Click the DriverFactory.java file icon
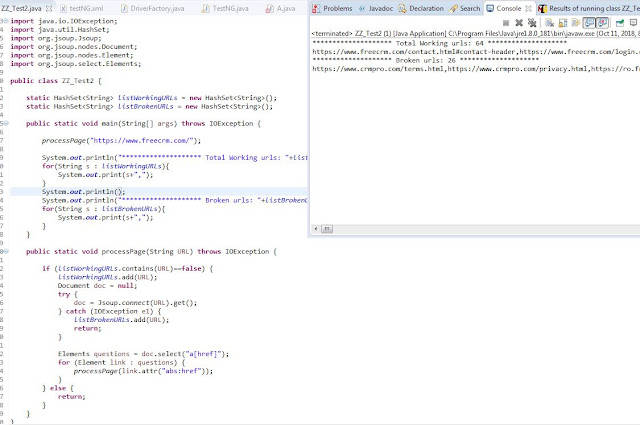Viewport: 640px width, 425px height. click(124, 8)
